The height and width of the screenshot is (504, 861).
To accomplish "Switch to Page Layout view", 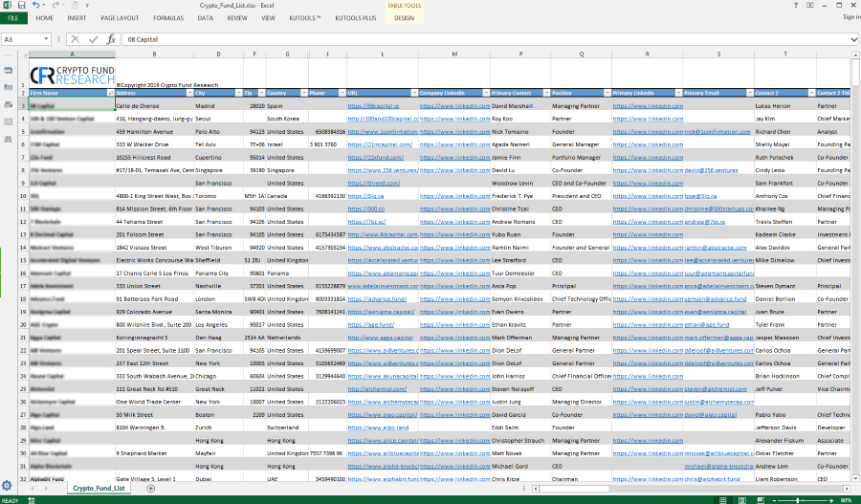I will (x=741, y=500).
